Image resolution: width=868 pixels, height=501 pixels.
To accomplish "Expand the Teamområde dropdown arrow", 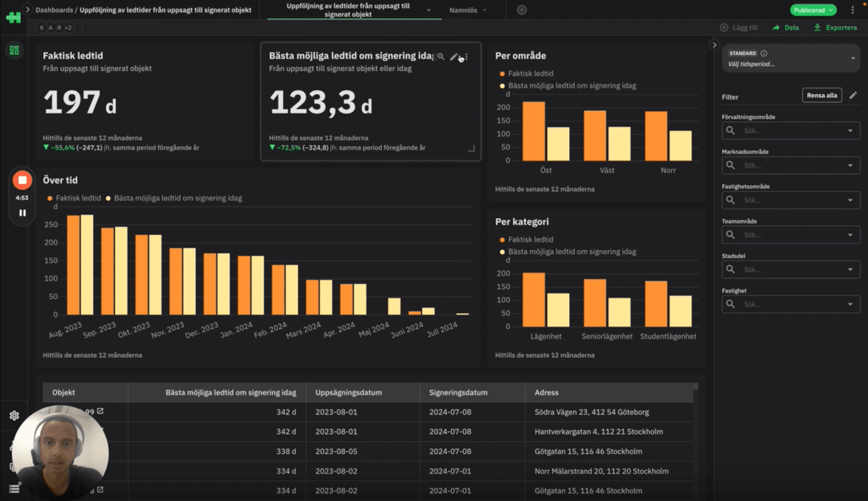I will click(x=850, y=235).
